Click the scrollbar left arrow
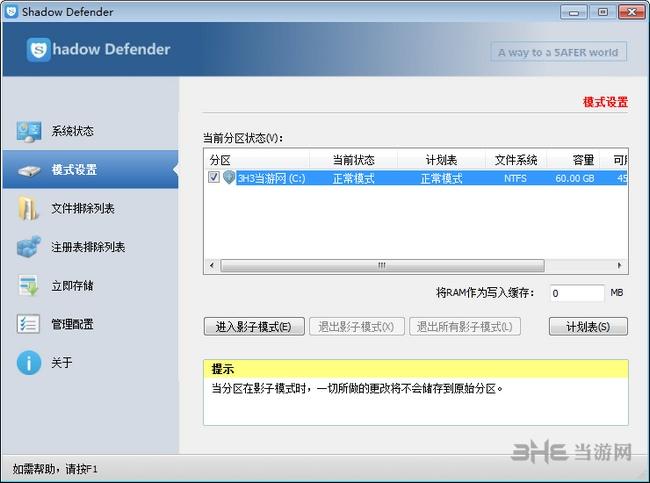The width and height of the screenshot is (650, 483). coord(212,265)
